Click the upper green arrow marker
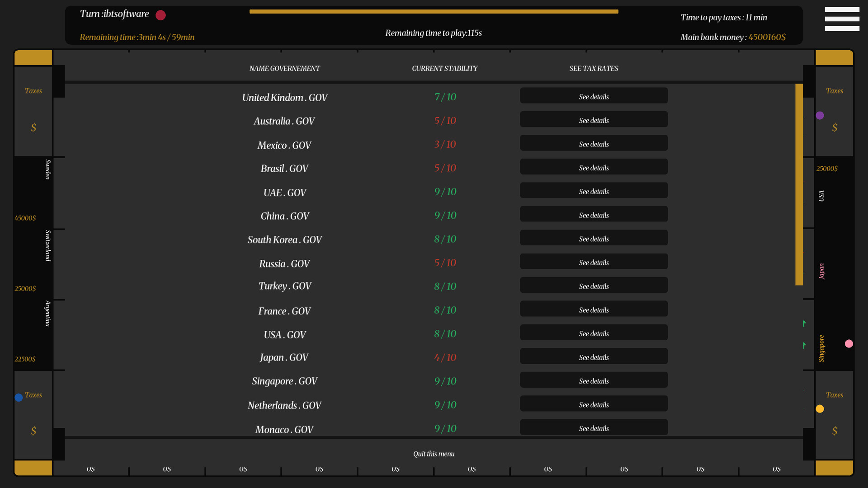The width and height of the screenshot is (868, 488). tap(804, 323)
